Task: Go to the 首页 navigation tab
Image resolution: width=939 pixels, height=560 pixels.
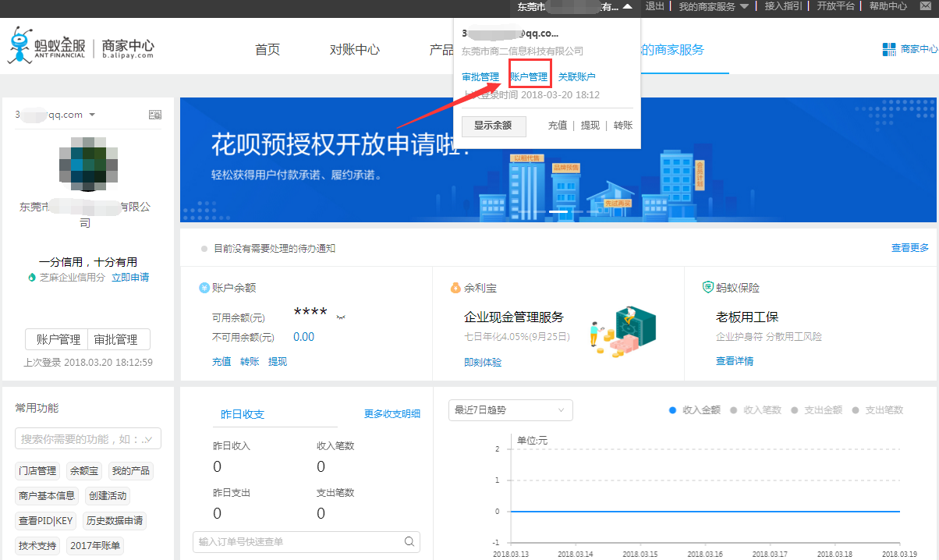Action: [268, 50]
